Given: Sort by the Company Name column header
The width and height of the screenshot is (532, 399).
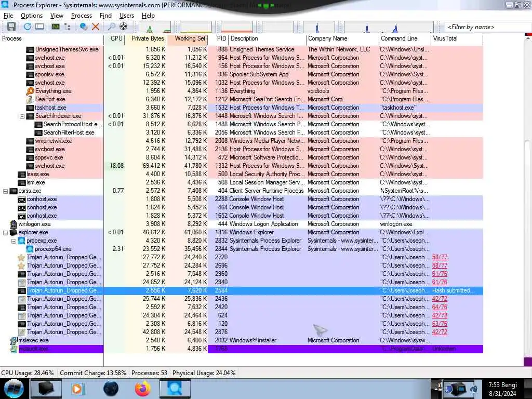Looking at the screenshot, I should tap(342, 38).
